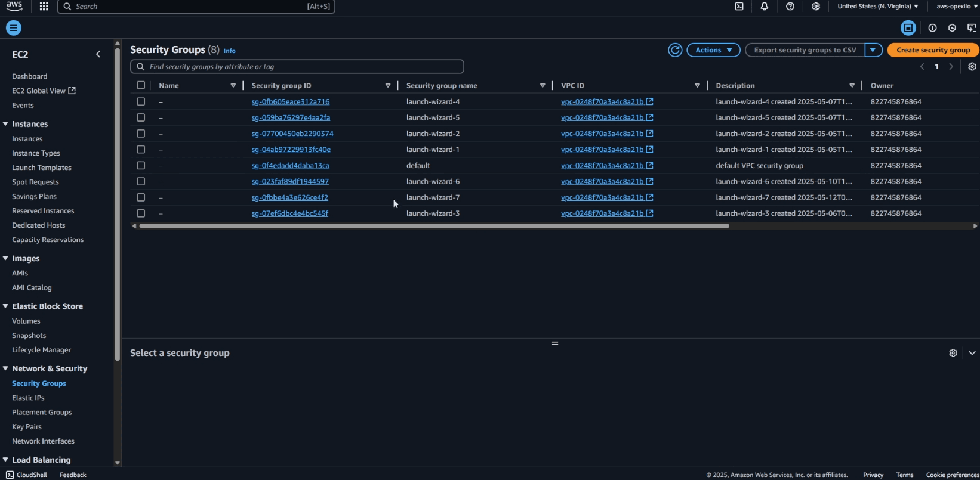Open Dashboard in the EC2 sidebar

pyautogui.click(x=30, y=76)
